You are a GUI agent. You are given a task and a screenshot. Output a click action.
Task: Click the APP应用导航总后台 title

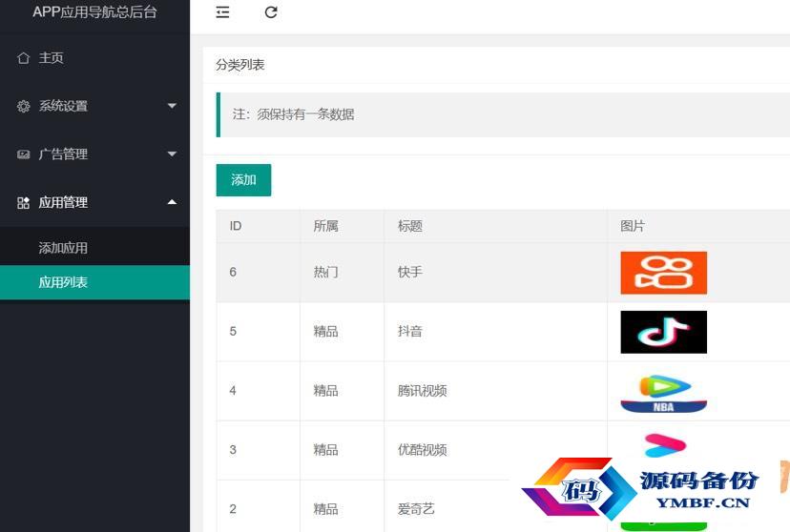(x=94, y=11)
